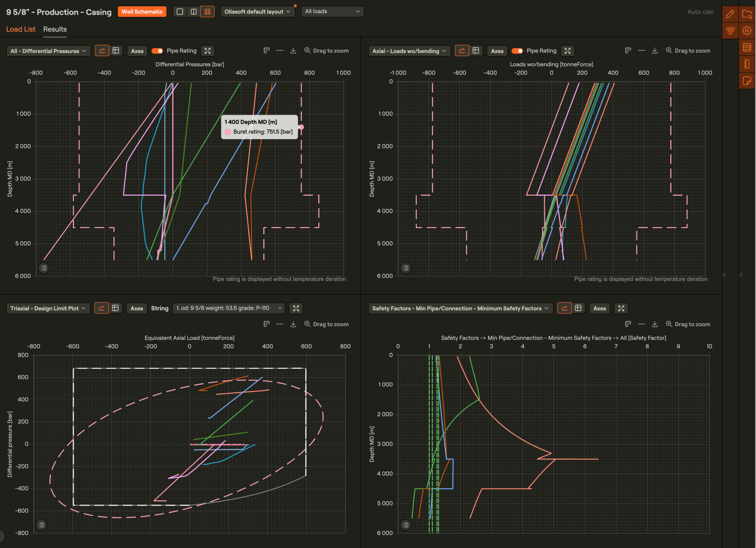Image resolution: width=756 pixels, height=548 pixels.
Task: Open the sticky note icon in right sidebar
Action: [747, 81]
